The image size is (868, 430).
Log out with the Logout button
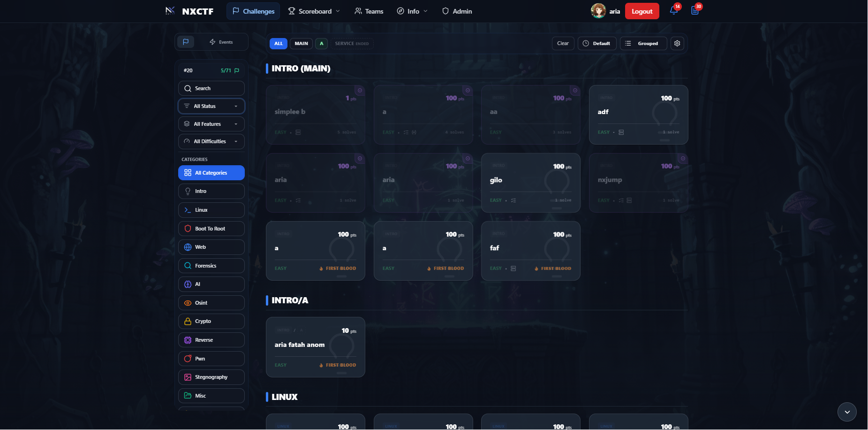pos(642,11)
